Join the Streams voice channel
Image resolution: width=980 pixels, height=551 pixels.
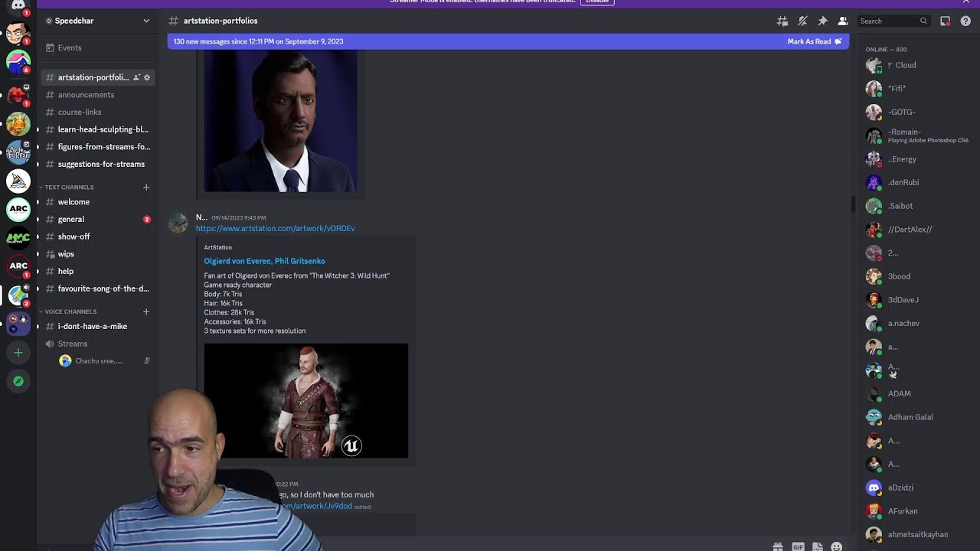pos(98,344)
